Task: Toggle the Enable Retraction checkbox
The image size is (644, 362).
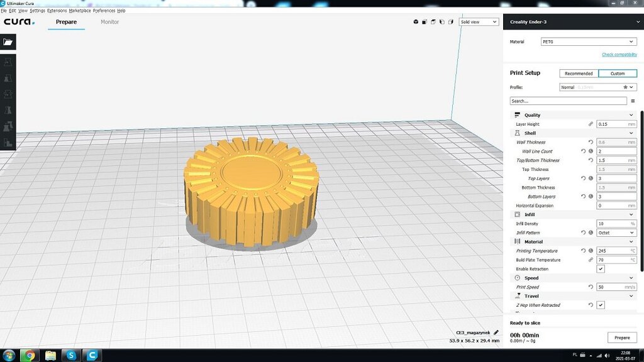Action: tap(601, 269)
